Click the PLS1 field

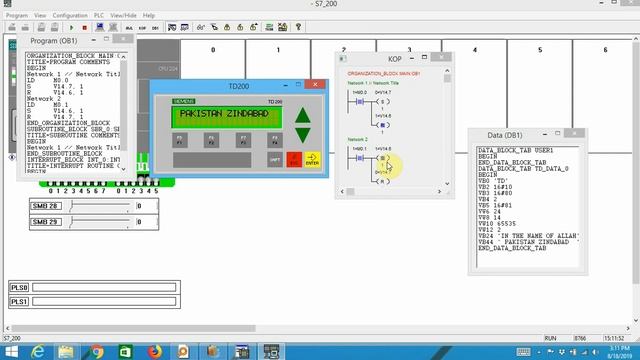coord(104,302)
